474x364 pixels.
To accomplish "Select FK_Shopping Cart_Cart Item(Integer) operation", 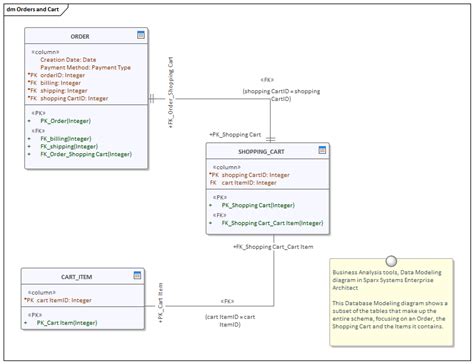I will click(x=272, y=223).
